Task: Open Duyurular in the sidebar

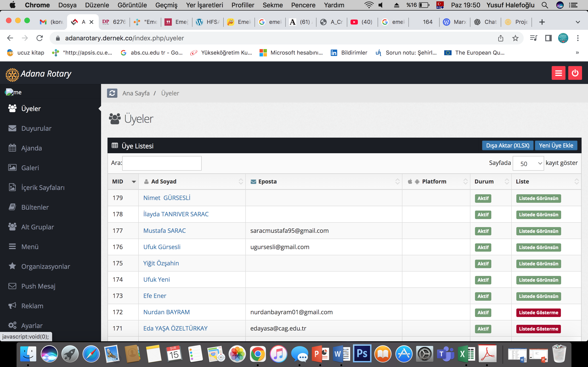Action: coord(36,128)
